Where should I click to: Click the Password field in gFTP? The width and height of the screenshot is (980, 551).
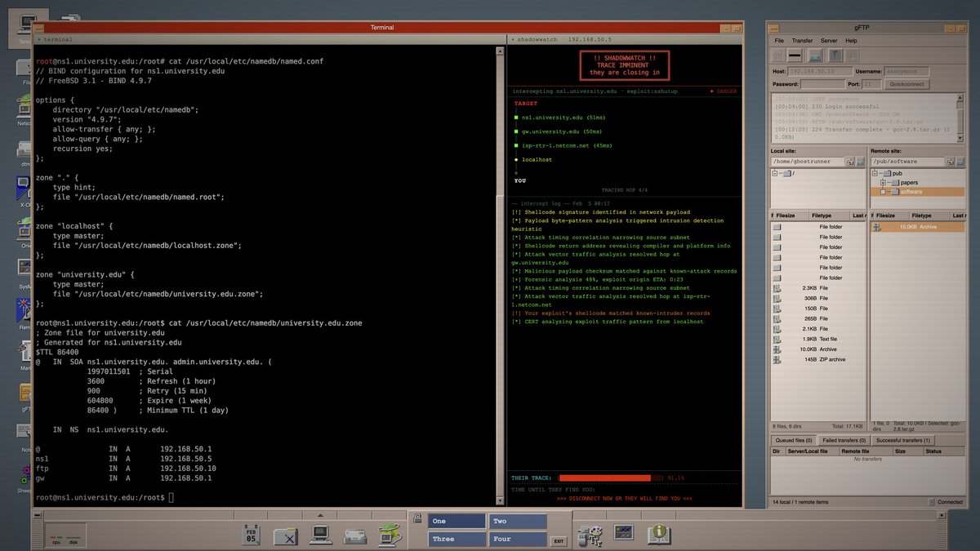click(x=822, y=84)
